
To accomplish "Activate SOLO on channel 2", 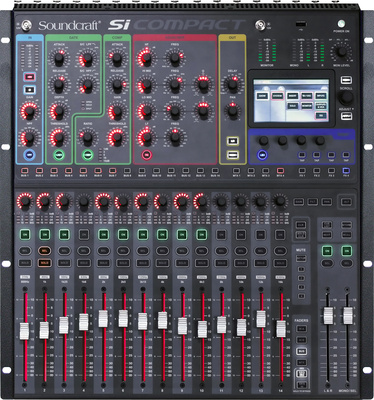I will pos(44,263).
